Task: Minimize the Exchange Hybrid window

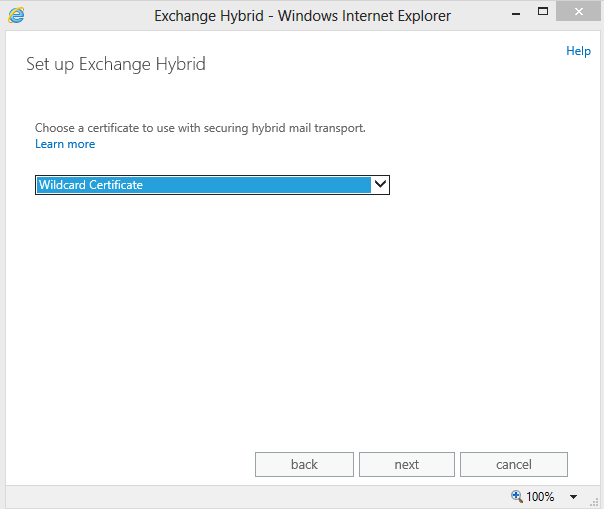Action: point(516,14)
